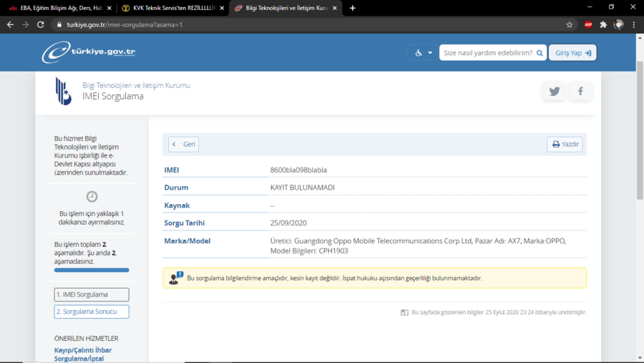Screen dimensions: 644x363
Task: Share page via Facebook icon
Action: tap(580, 91)
